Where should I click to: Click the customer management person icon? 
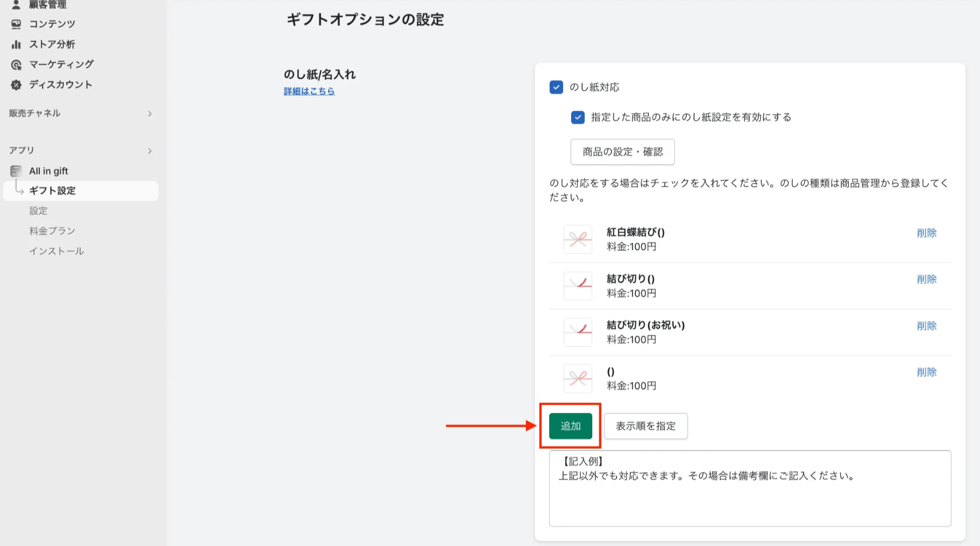16,5
